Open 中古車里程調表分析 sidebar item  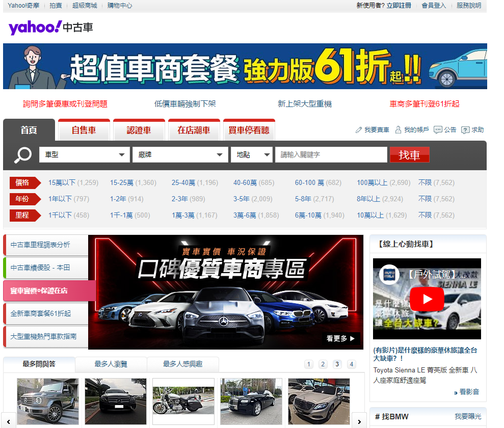tap(46, 245)
